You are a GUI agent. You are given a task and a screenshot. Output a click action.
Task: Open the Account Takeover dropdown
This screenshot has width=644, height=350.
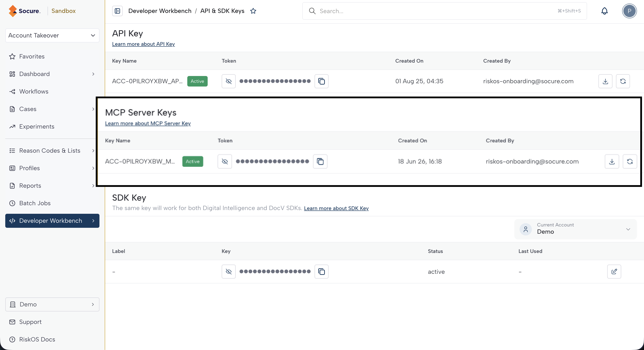coord(52,35)
